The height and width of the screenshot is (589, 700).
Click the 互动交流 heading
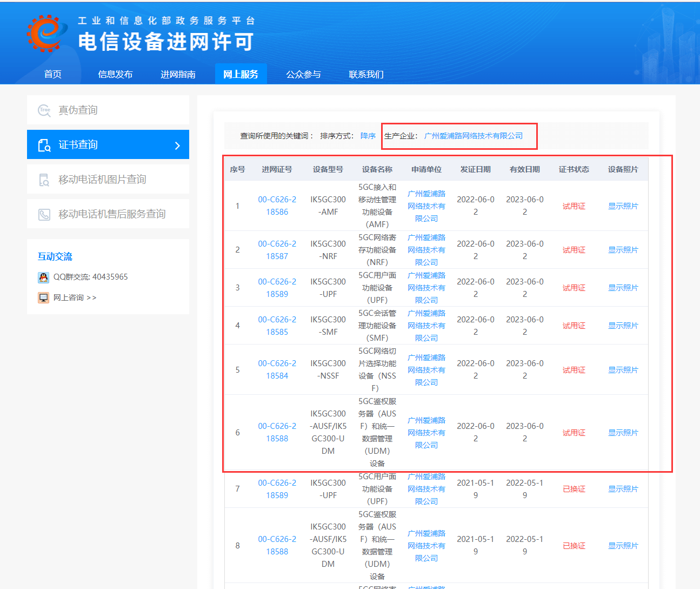(x=55, y=256)
